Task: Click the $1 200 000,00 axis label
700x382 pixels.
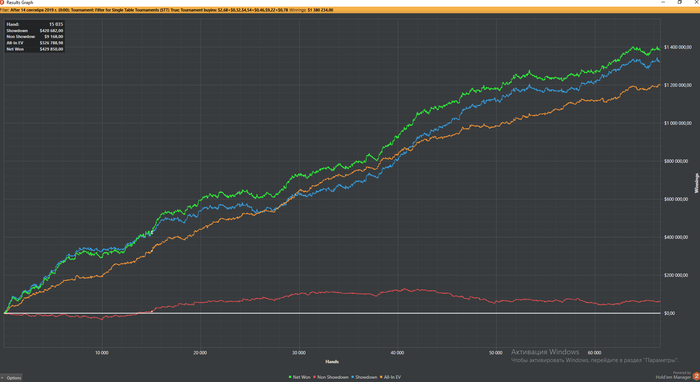Action: click(678, 85)
